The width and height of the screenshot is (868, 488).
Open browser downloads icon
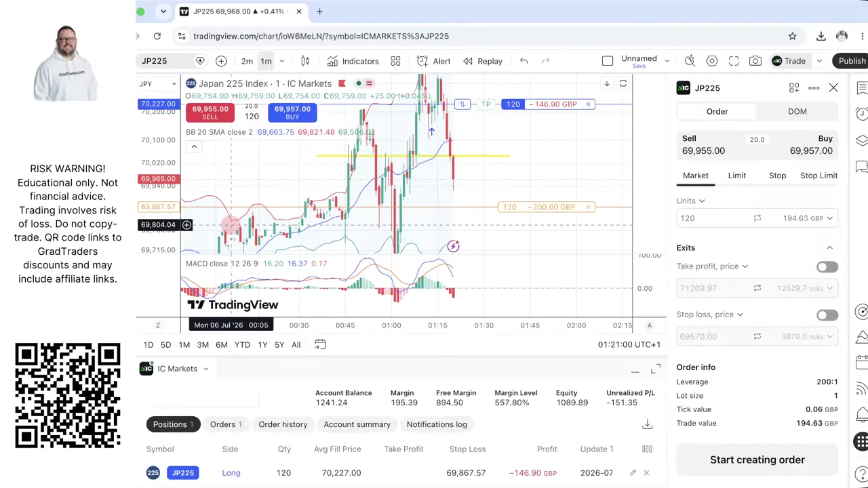point(821,36)
